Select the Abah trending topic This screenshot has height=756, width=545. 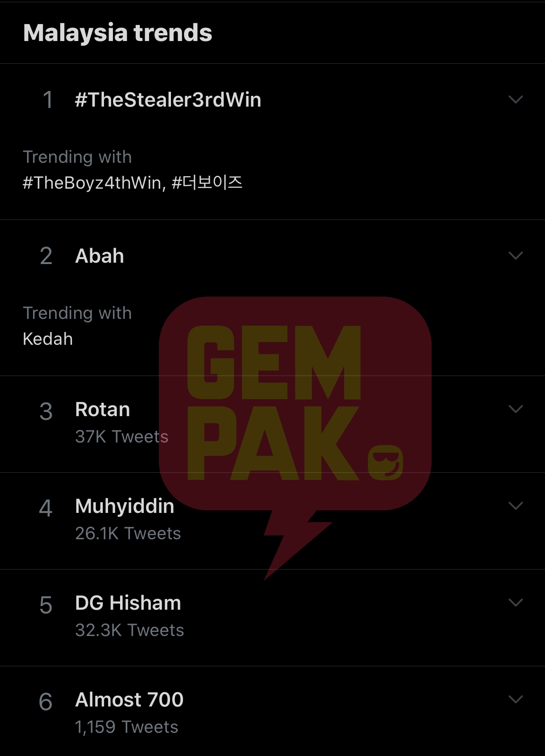100,256
